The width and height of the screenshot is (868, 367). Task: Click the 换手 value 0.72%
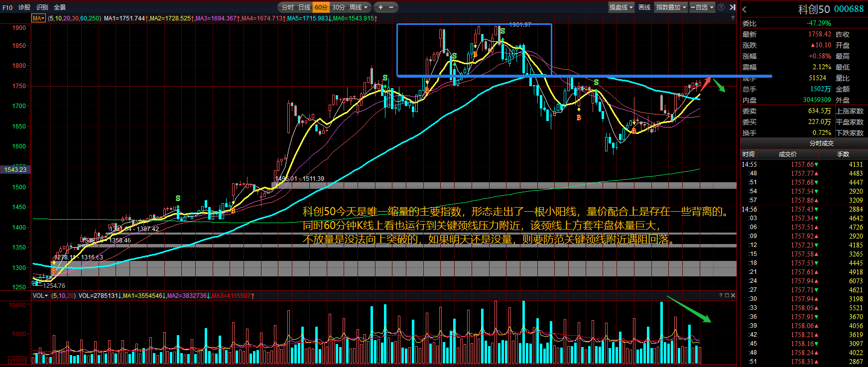coord(822,133)
